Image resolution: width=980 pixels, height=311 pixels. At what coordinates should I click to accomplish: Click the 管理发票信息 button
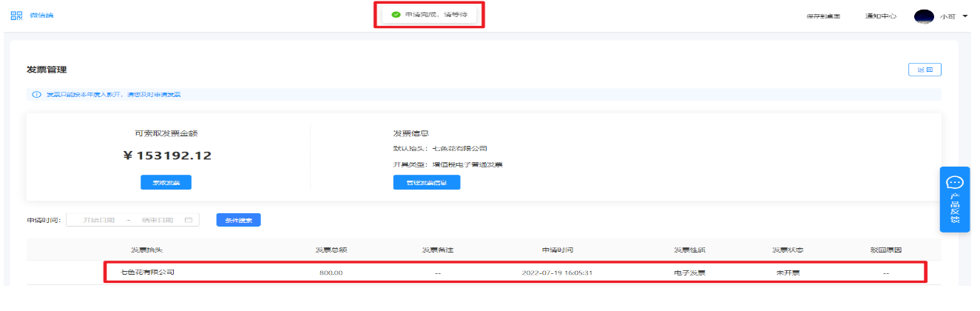pos(426,183)
